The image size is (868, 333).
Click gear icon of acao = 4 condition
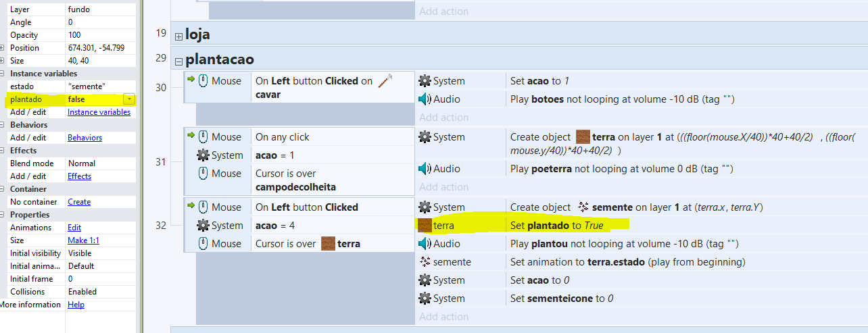[x=203, y=226]
